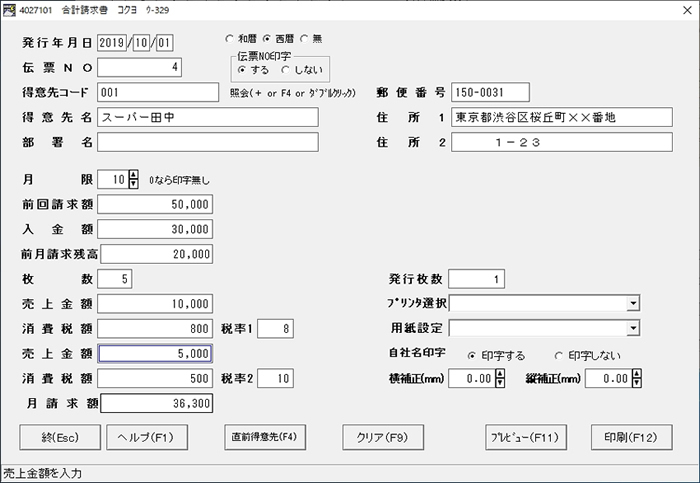The image size is (700, 483).
Task: Clear the form with クリア(F9)
Action: tap(377, 437)
